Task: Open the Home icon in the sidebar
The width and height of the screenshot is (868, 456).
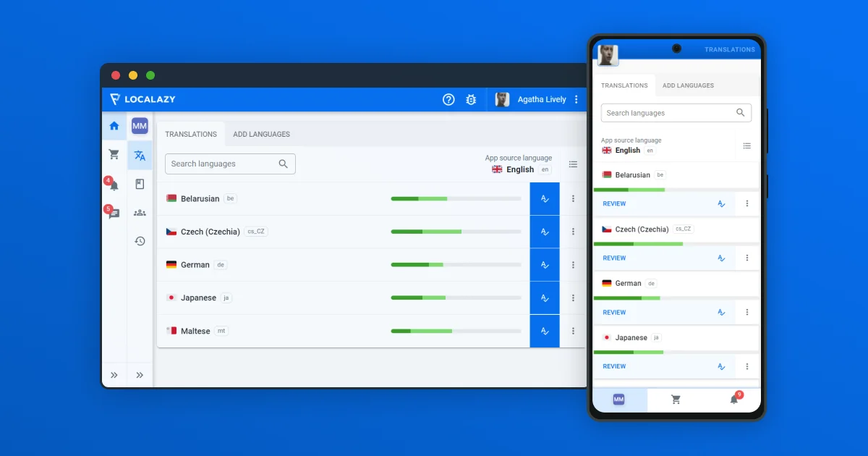Action: (114, 126)
